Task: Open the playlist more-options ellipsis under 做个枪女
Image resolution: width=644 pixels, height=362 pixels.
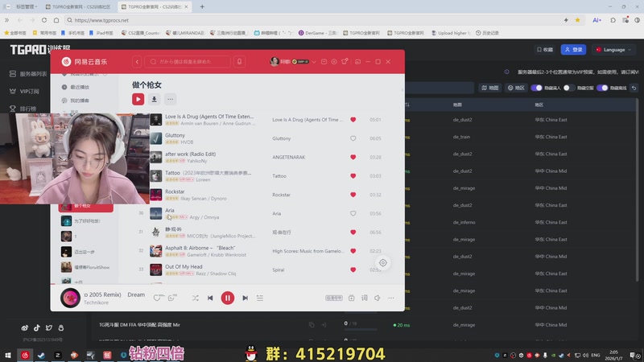Action: [170, 99]
